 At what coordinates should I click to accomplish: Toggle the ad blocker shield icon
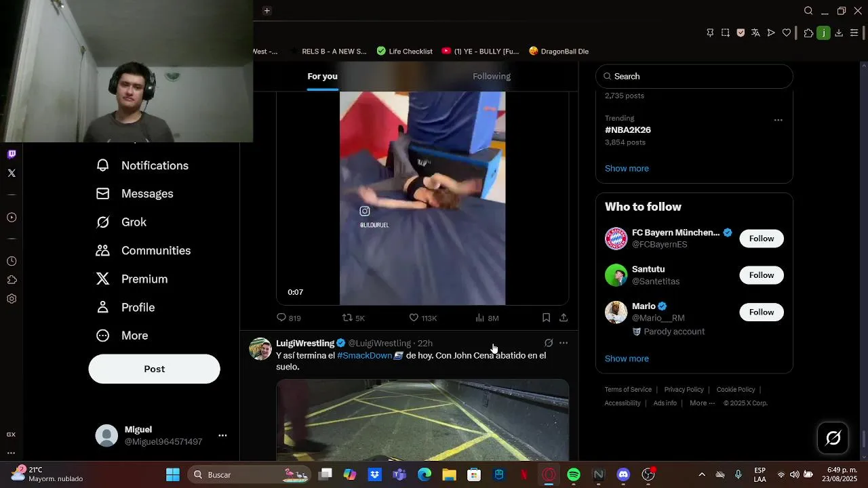click(741, 33)
